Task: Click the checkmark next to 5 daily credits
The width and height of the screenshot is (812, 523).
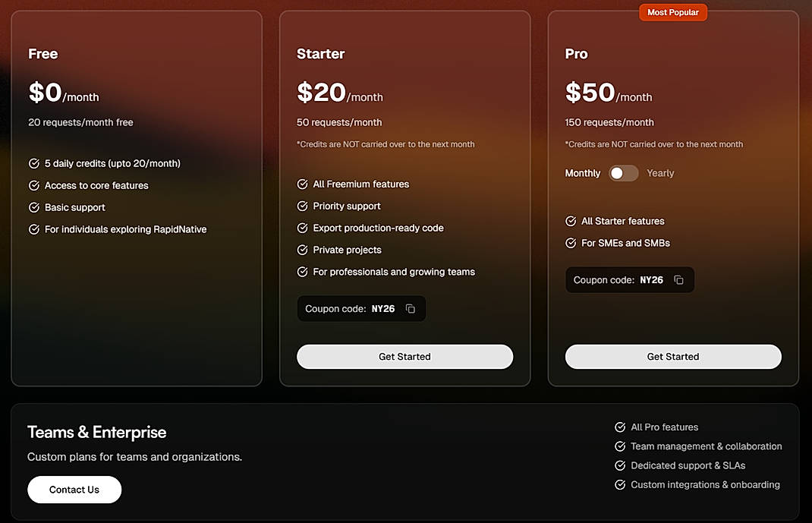Action: [33, 162]
